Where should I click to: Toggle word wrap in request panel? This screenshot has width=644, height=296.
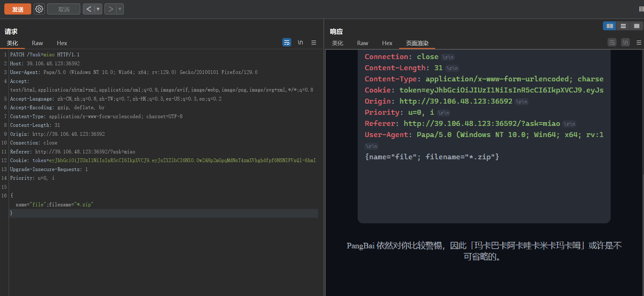(287, 42)
